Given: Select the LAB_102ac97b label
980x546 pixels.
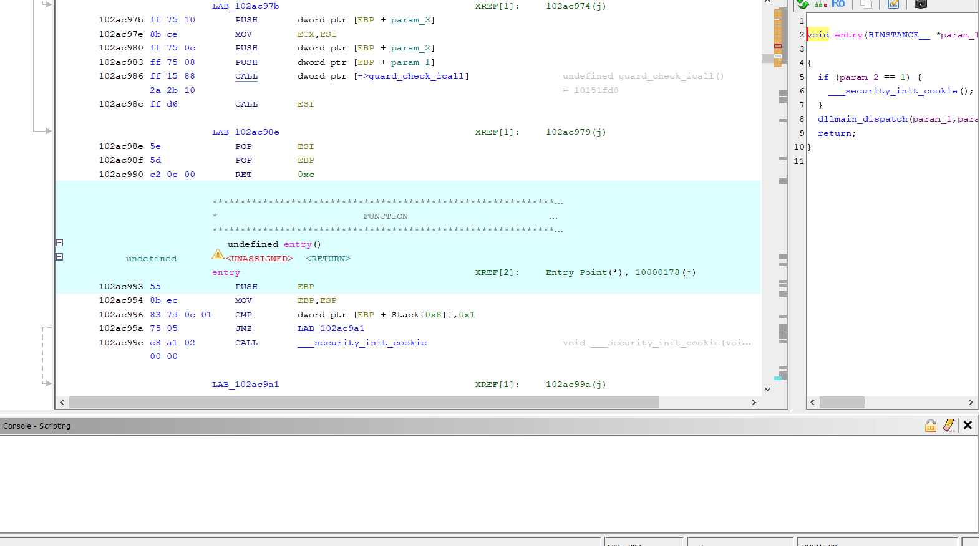Looking at the screenshot, I should [246, 6].
